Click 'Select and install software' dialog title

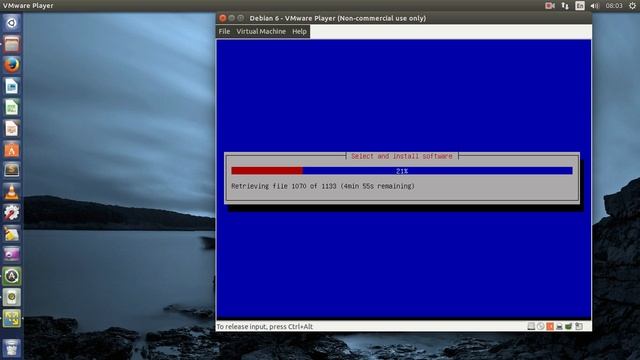[x=402, y=156]
